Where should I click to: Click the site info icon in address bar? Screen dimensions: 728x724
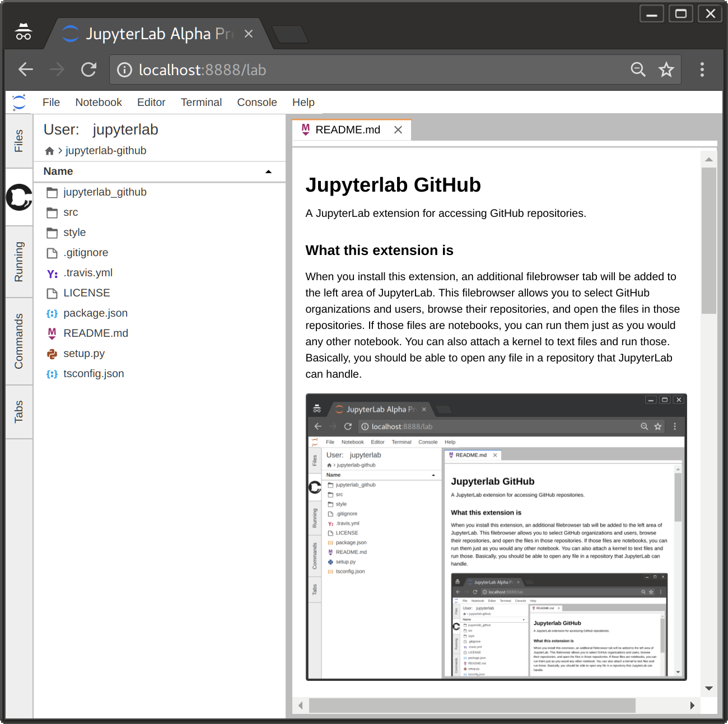tap(124, 69)
